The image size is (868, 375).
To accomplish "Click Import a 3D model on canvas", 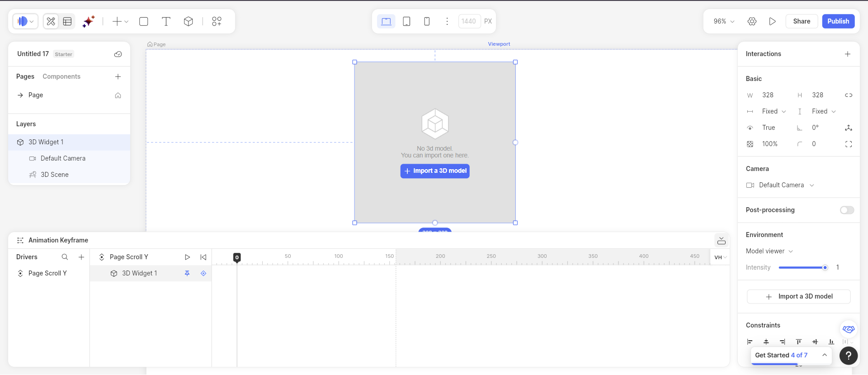I will [435, 171].
